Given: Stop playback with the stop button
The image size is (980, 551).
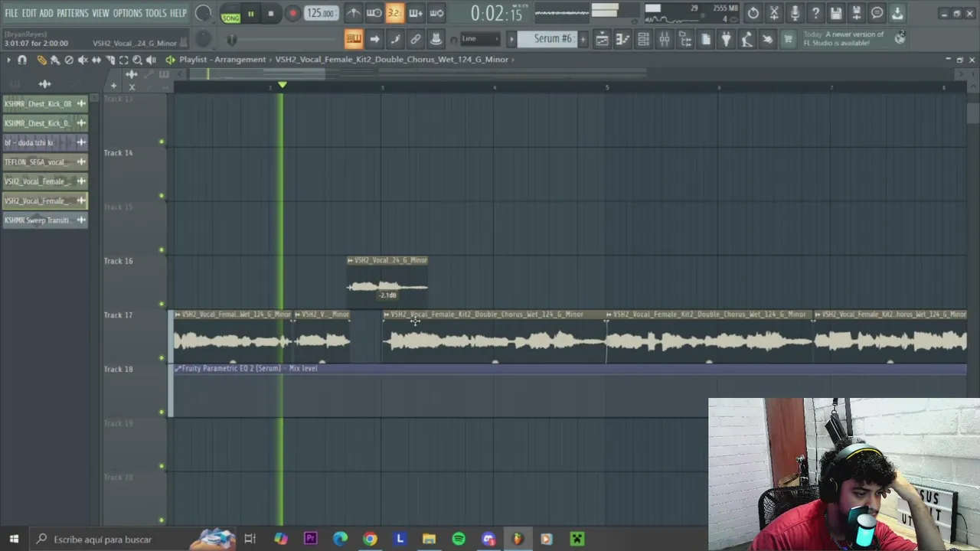Looking at the screenshot, I should [271, 14].
